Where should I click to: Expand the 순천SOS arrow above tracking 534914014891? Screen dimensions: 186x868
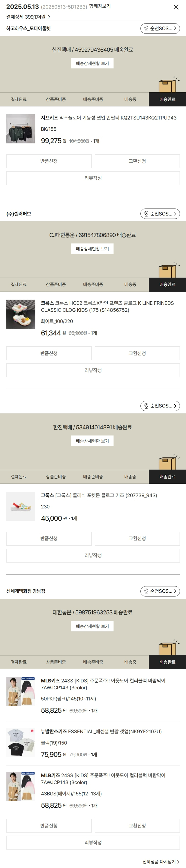pos(175,406)
